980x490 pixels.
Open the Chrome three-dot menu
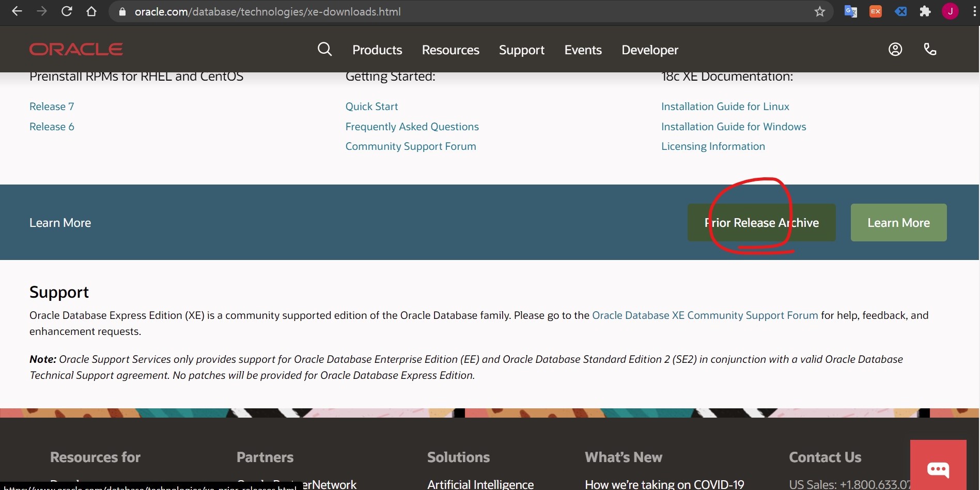pyautogui.click(x=974, y=11)
